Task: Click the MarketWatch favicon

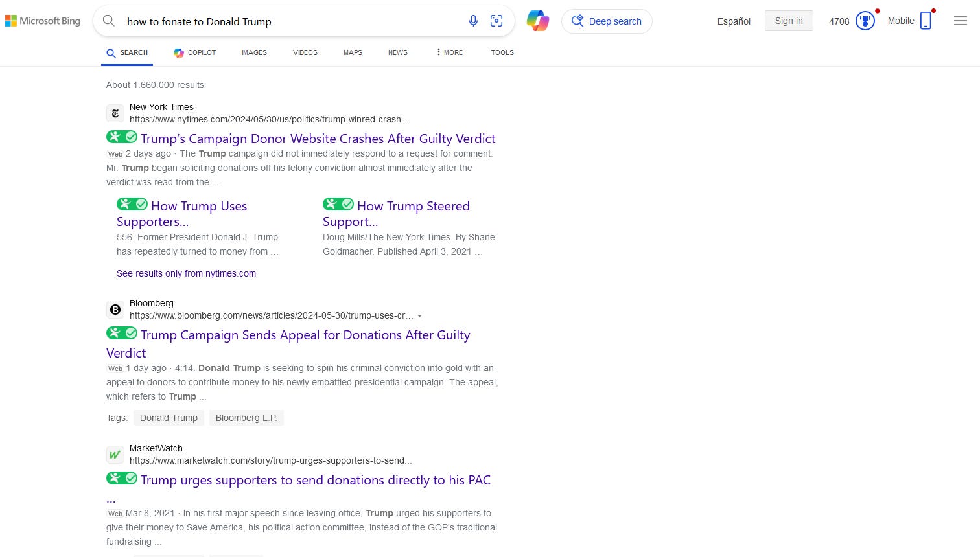Action: pyautogui.click(x=115, y=455)
